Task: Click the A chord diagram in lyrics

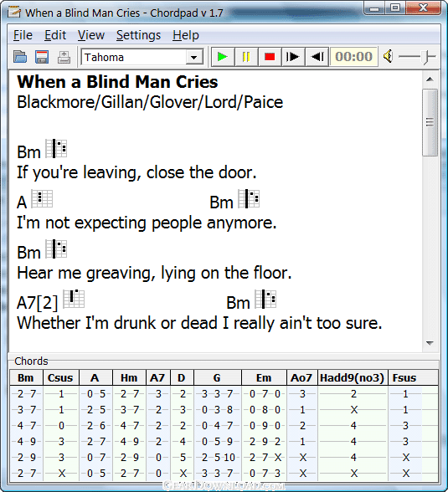Action: coord(42,198)
